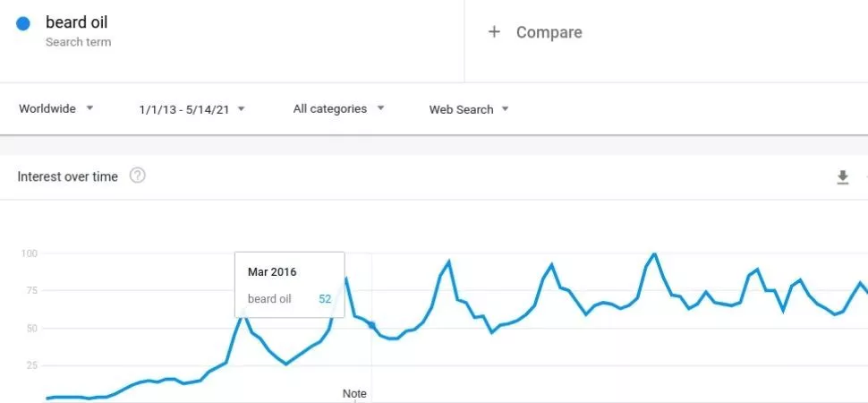868x403 pixels.
Task: Click the 25 label on the y-axis
Action: [x=32, y=365]
